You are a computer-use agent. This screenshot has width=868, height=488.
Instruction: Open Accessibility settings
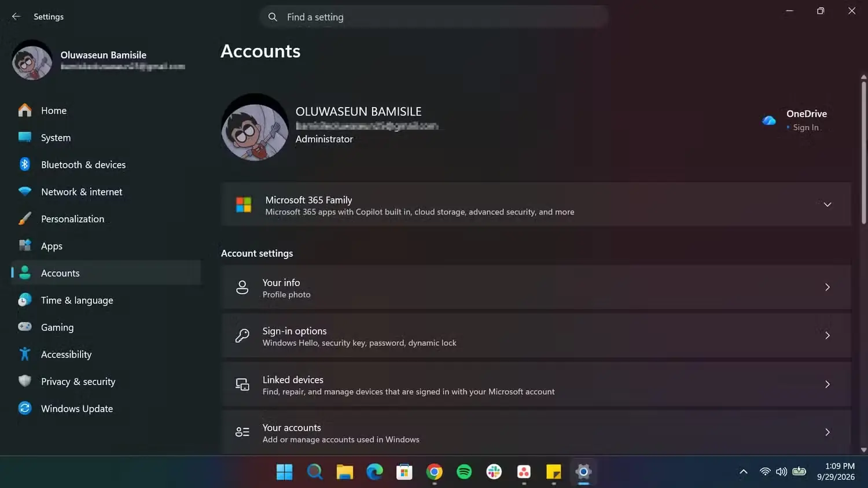(x=106, y=354)
